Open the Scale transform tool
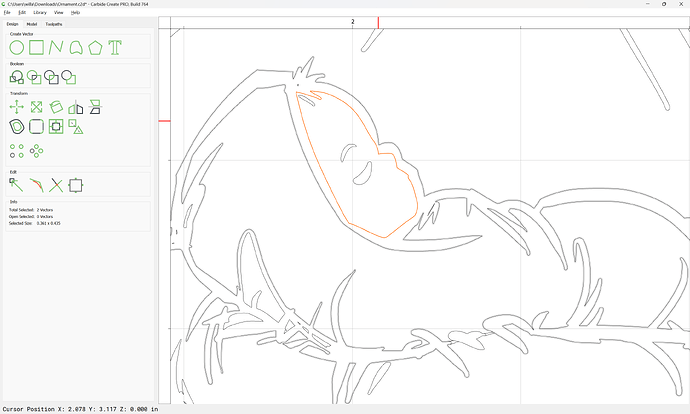690x414 pixels. coord(37,107)
